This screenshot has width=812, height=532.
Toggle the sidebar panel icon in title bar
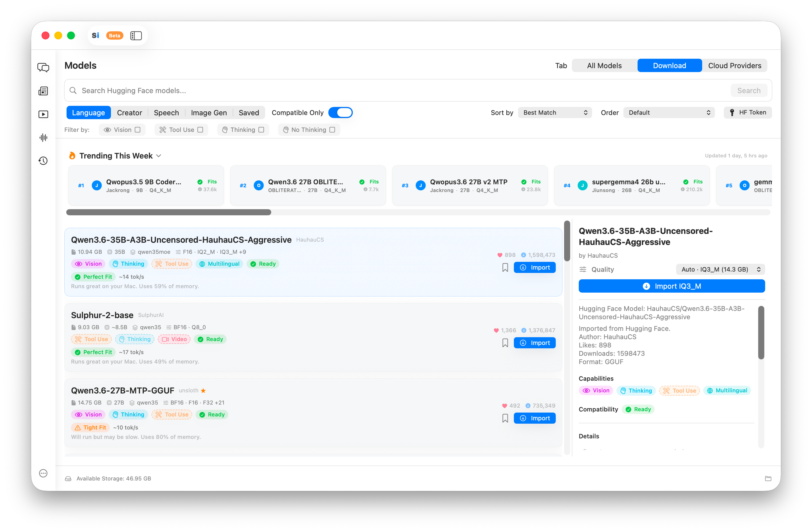click(136, 35)
